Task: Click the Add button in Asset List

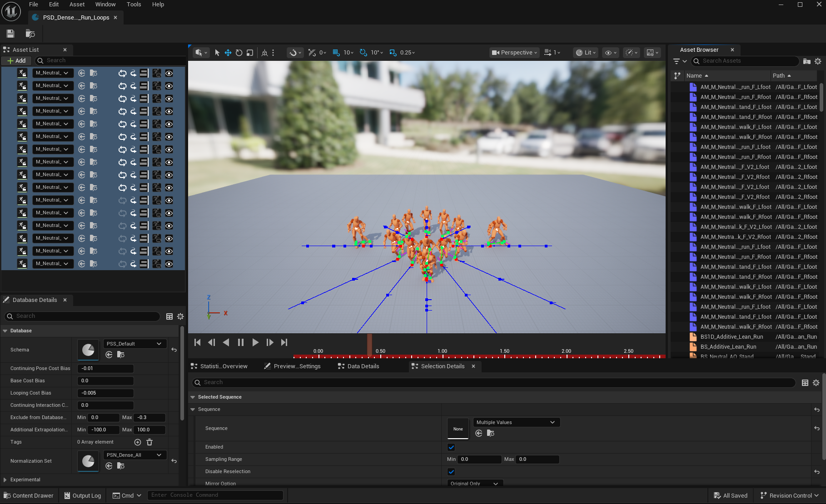Action: 16,61
